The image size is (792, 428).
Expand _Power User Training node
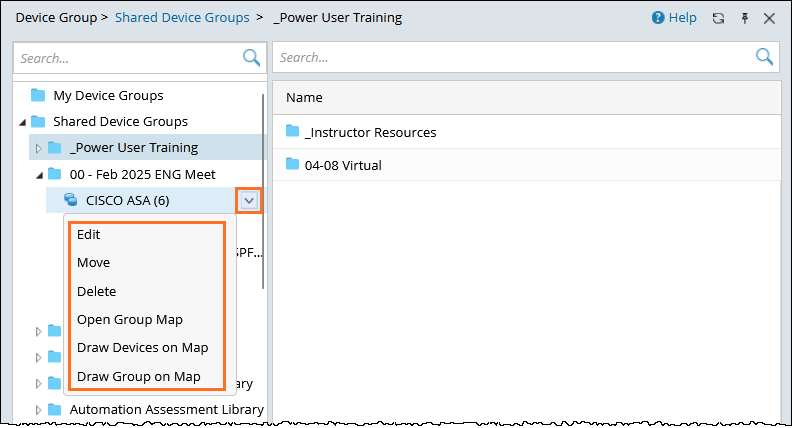(39, 148)
